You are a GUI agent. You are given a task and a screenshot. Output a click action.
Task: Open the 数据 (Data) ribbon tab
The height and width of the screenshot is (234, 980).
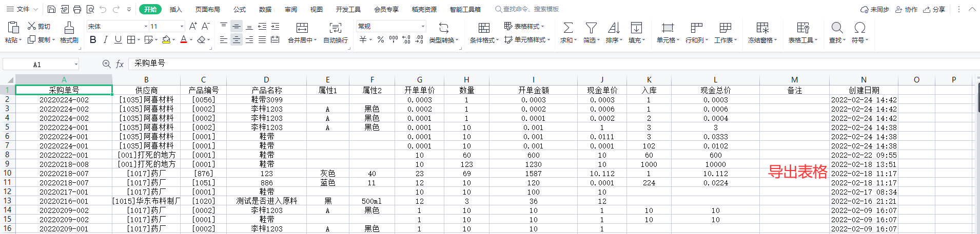(x=265, y=9)
